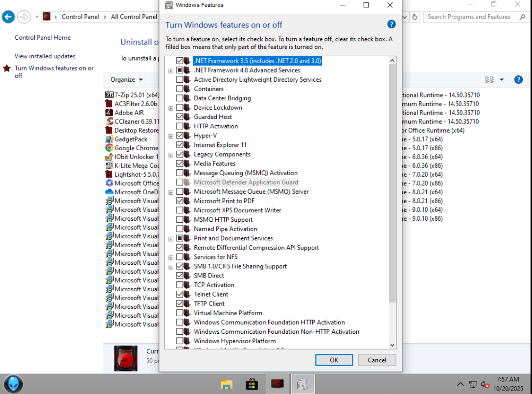Select the Adobe AIR program icon
The image size is (532, 394).
click(109, 113)
